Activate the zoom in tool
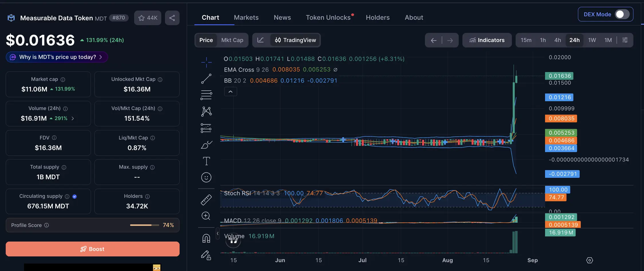 coord(206,216)
